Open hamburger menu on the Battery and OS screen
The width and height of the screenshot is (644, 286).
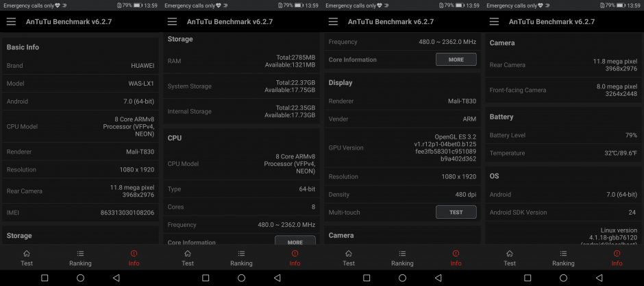(x=494, y=22)
